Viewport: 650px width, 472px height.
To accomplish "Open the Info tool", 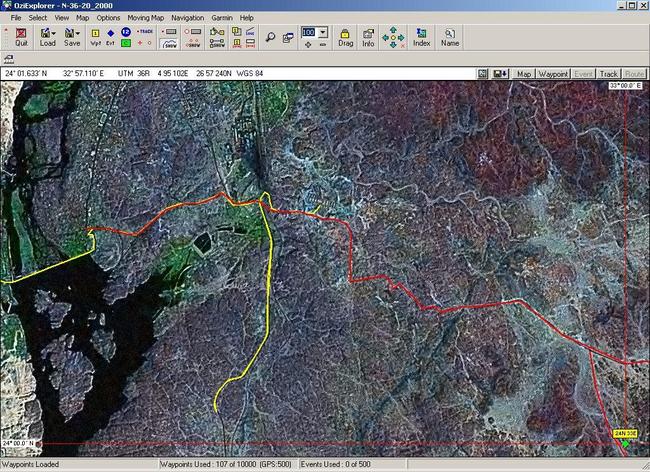I will [x=368, y=37].
